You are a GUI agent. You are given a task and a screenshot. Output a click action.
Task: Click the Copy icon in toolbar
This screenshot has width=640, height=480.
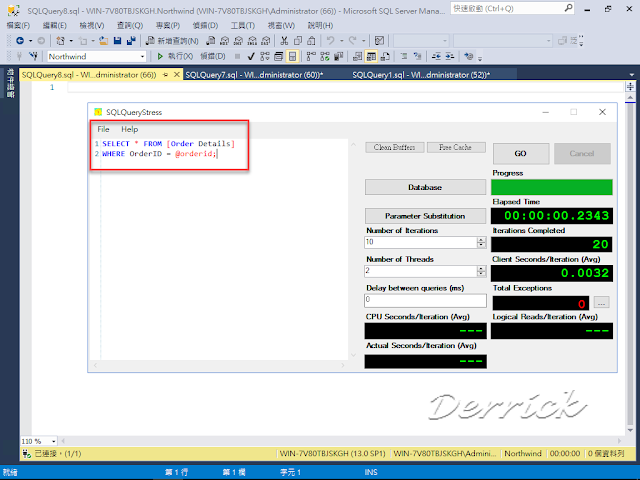point(298,40)
